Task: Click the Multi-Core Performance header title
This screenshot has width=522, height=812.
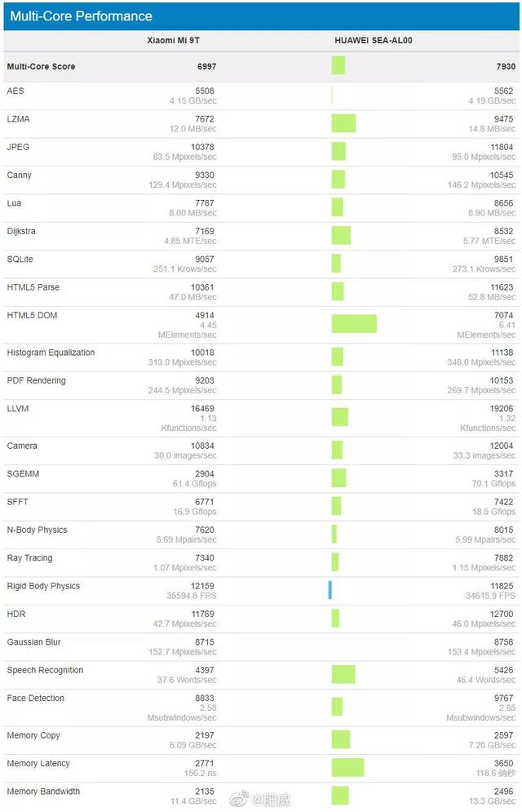Action: point(81,16)
